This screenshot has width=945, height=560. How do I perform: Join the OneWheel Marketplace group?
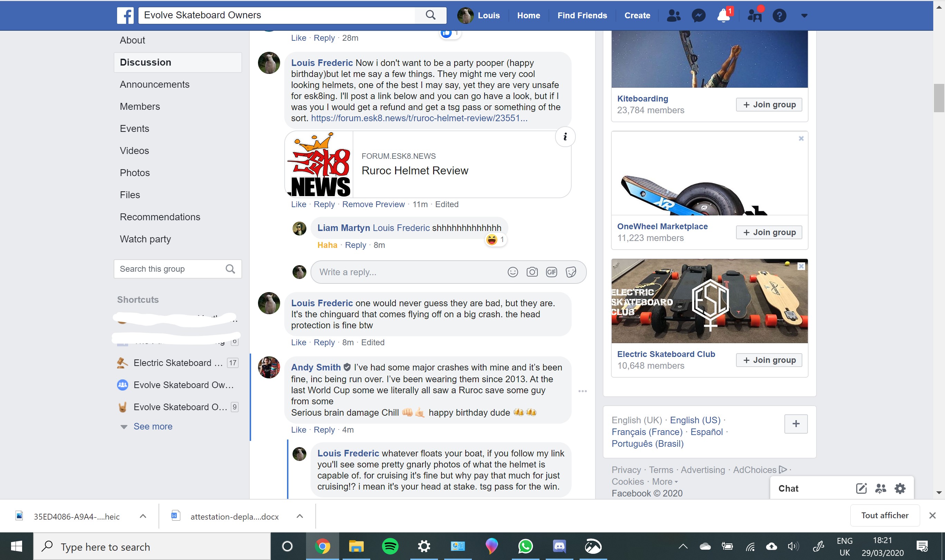tap(769, 232)
